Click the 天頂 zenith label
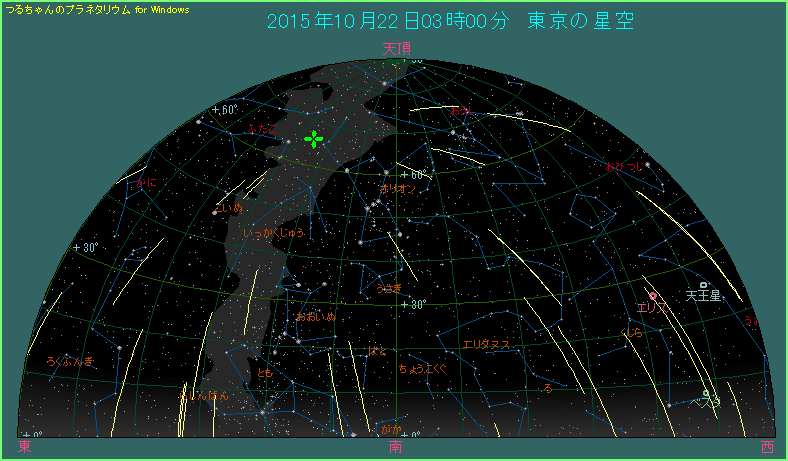The width and height of the screenshot is (788, 461). click(396, 48)
